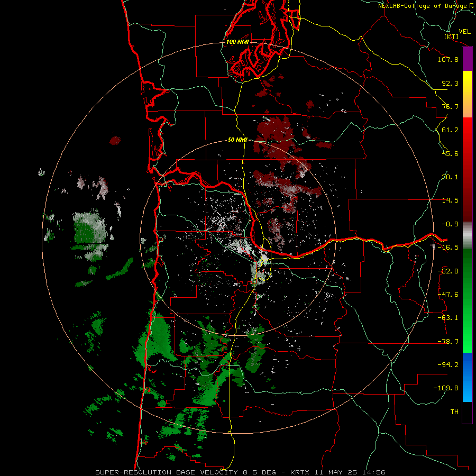Click the yellow-orange segment of the color bar
476x476 pixels.
coord(467,94)
